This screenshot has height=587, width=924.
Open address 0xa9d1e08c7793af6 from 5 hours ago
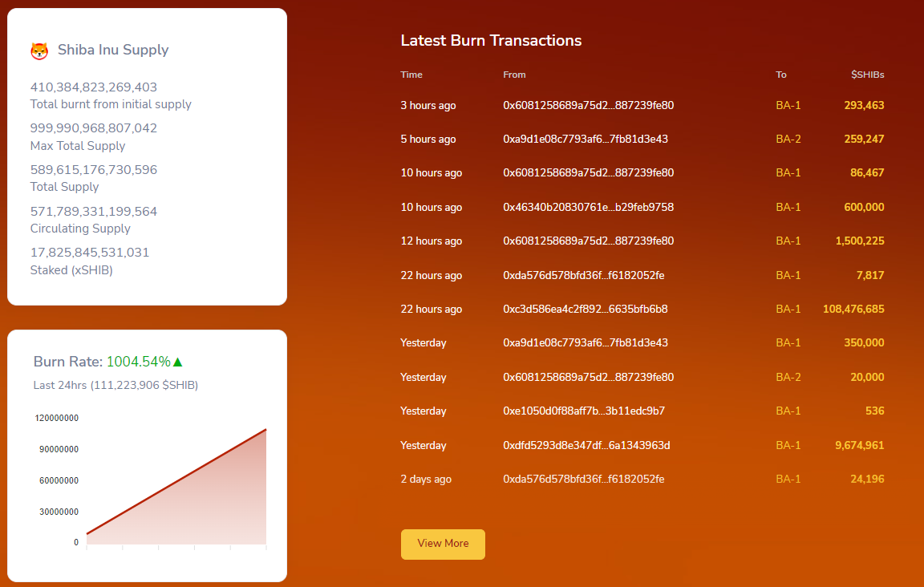pos(586,139)
